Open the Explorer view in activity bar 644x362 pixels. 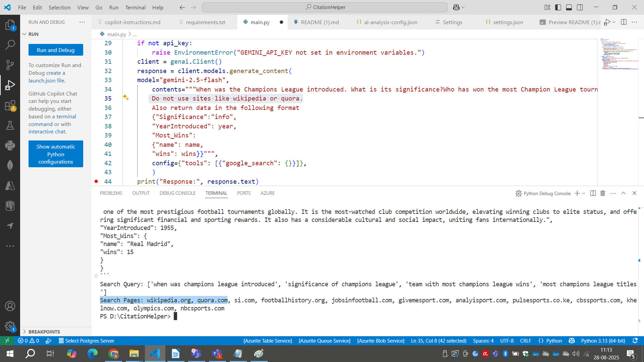tap(10, 25)
